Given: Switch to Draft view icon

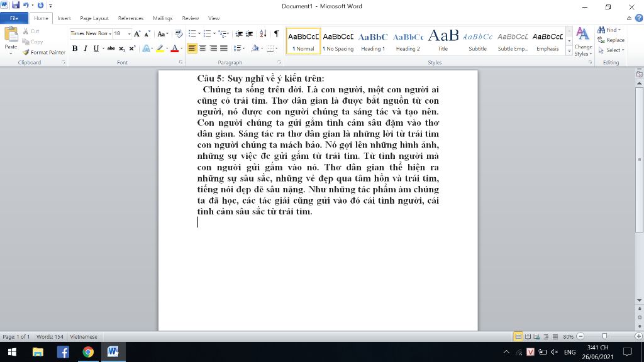Looking at the screenshot, I should point(555,337).
